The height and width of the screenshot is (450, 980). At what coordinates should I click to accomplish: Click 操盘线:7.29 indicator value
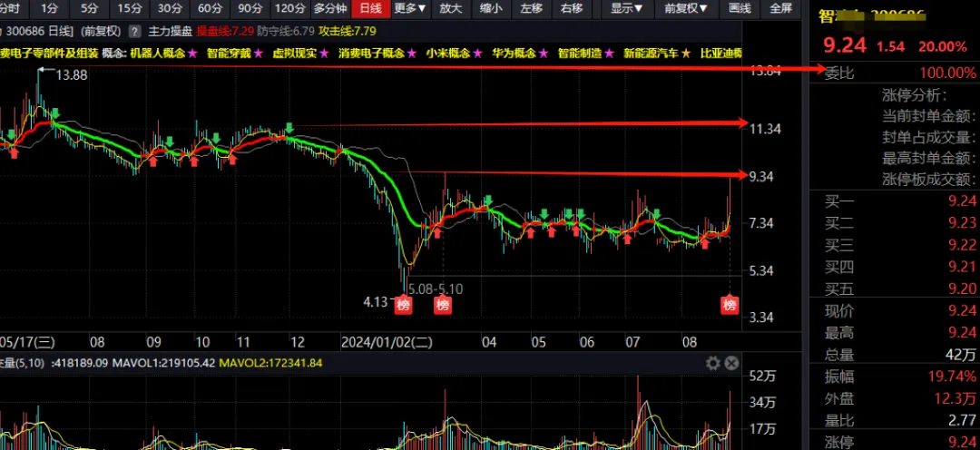(x=225, y=31)
